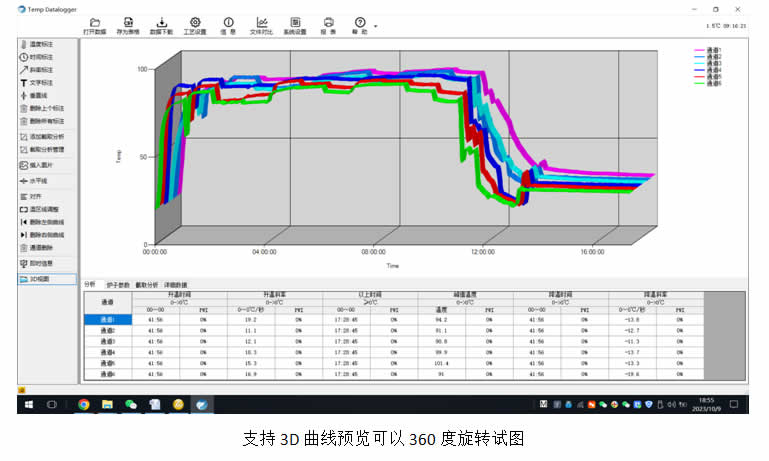This screenshot has height=461, width=769.
Task: Click the magenta 通道1 legend swatch
Action: (x=699, y=50)
